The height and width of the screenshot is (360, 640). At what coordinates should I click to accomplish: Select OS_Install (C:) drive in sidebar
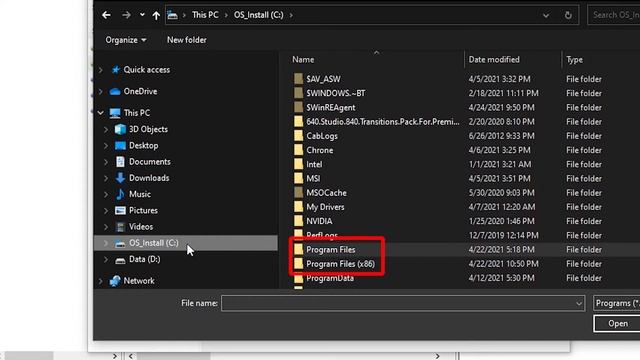point(153,243)
